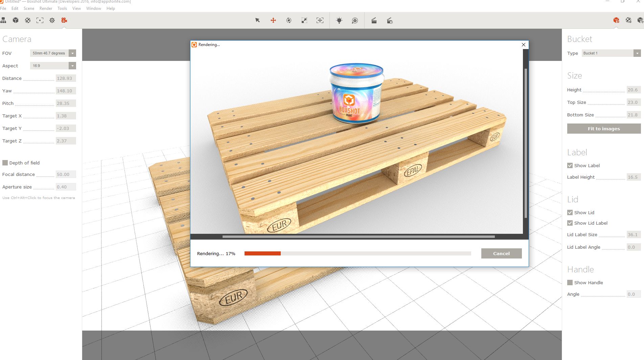
Task: Click the Top Size value field
Action: coord(634,102)
